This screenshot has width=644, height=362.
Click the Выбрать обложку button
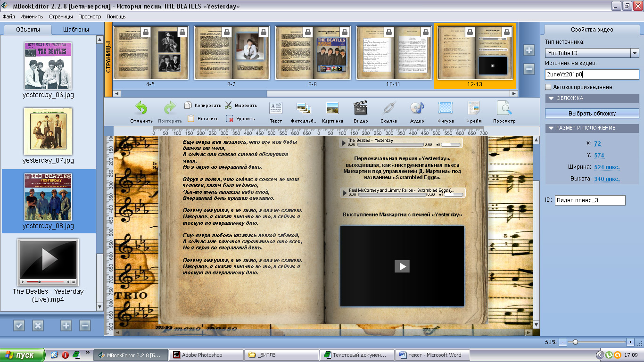pos(592,114)
